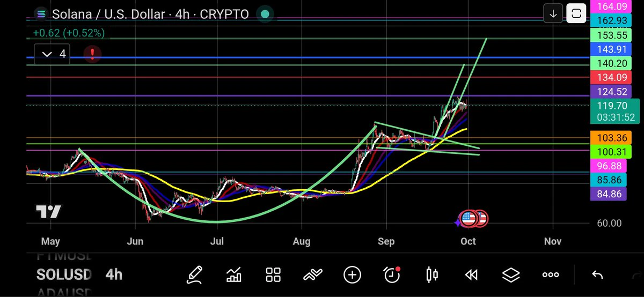Open the layout grid squares icon
Screen dimensions: 644x297
coord(274,275)
